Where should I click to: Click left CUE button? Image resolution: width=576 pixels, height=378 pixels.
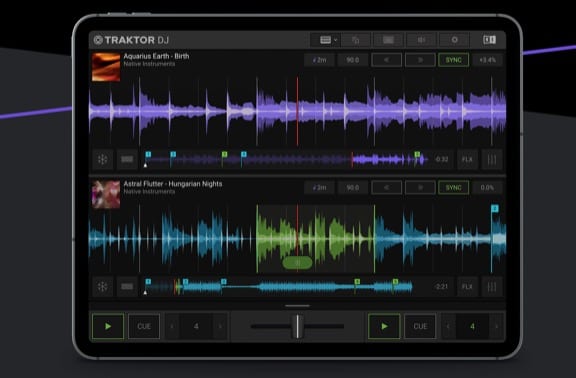144,326
